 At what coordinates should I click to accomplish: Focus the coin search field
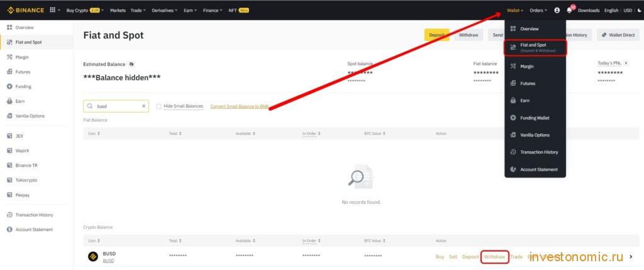point(116,106)
